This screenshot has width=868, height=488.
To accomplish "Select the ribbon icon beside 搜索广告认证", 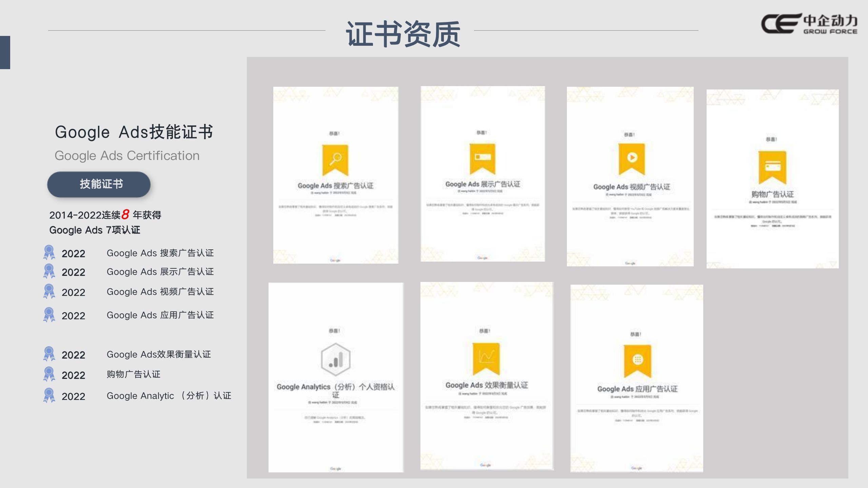I will (x=49, y=253).
